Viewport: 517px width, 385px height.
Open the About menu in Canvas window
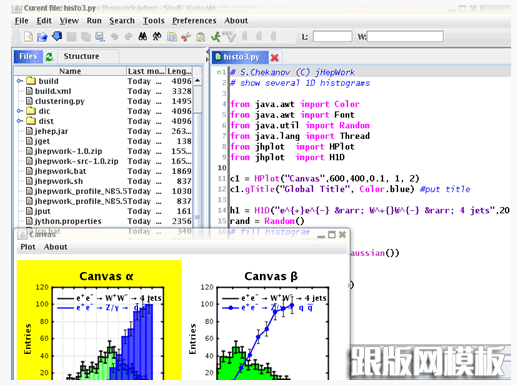55,247
